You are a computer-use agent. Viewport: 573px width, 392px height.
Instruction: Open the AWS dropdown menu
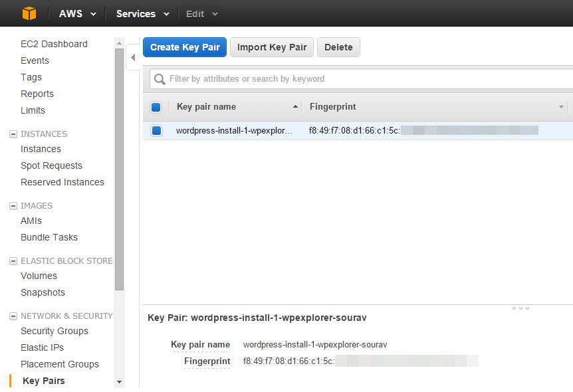coord(78,14)
